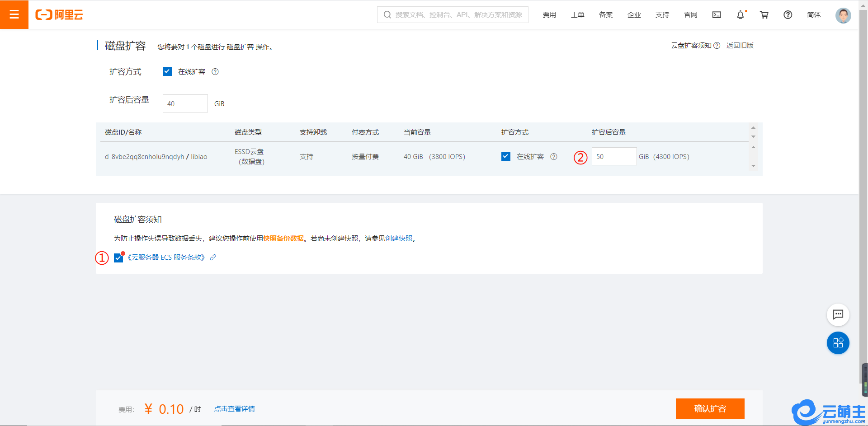Open the Cloud Shell terminal icon
Image resolution: width=868 pixels, height=426 pixels.
click(x=717, y=15)
